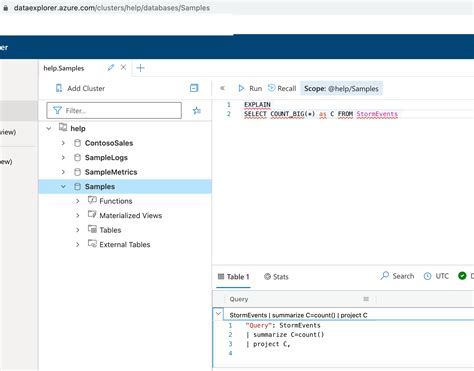Select Materialized Views in the tree
474x371 pixels.
tap(131, 216)
